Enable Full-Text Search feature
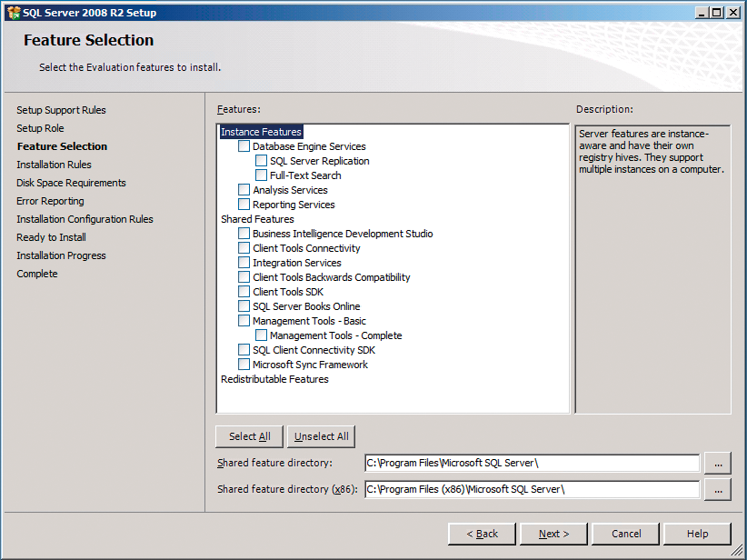Viewport: 747px width, 560px height. click(x=261, y=175)
